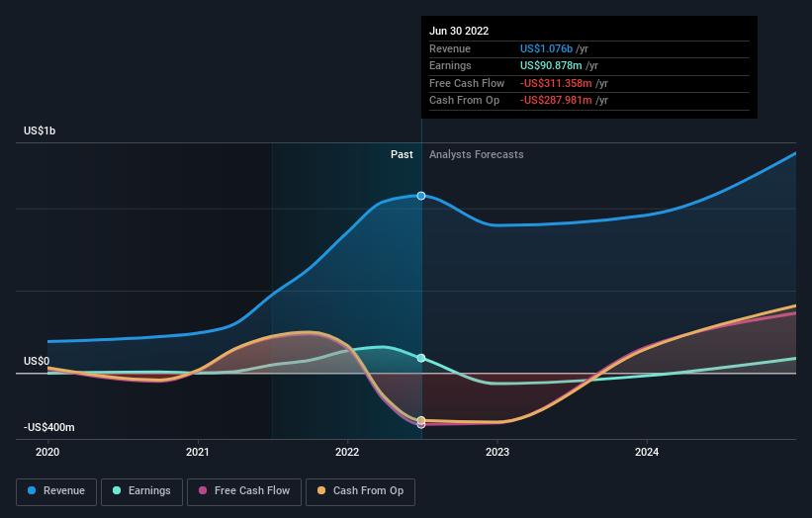Toggle the Free Cash Flow legend button
Viewport: 812px width, 518px height.
tap(244, 491)
